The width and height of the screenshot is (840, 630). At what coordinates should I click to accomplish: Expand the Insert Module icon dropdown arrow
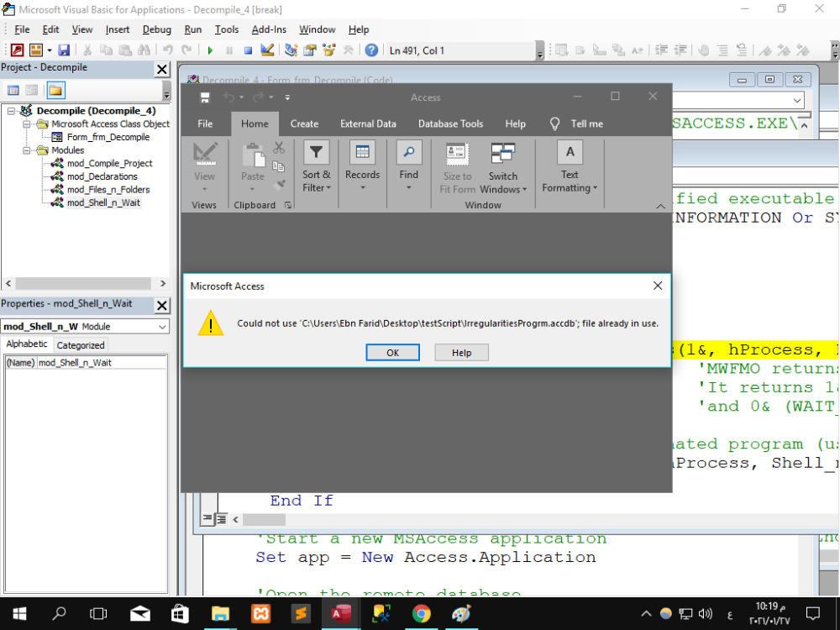50,50
